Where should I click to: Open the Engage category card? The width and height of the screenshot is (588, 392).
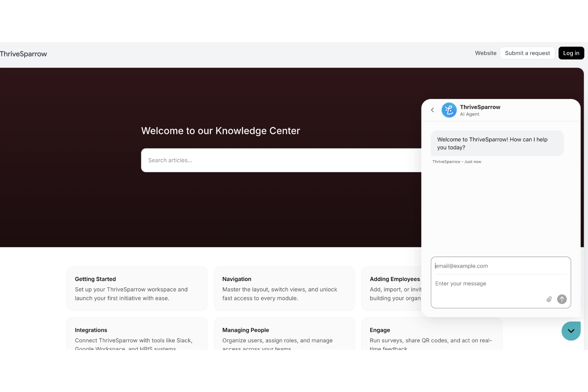432,334
